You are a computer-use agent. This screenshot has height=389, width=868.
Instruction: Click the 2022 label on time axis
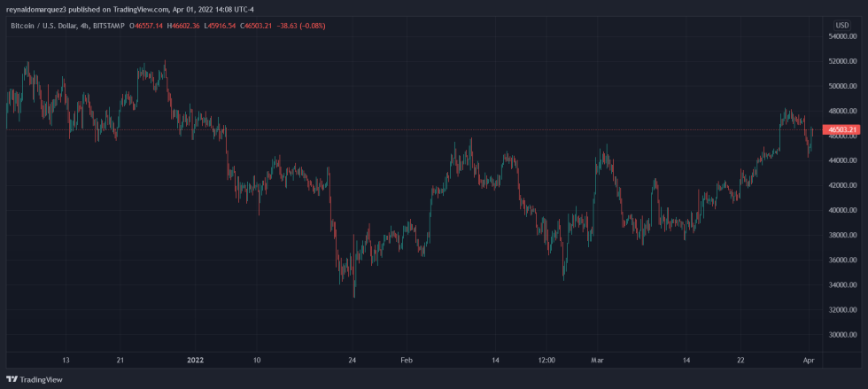pyautogui.click(x=196, y=360)
